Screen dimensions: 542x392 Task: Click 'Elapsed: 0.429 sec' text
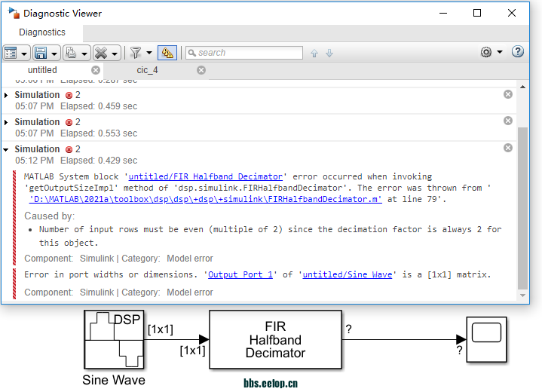coord(99,161)
